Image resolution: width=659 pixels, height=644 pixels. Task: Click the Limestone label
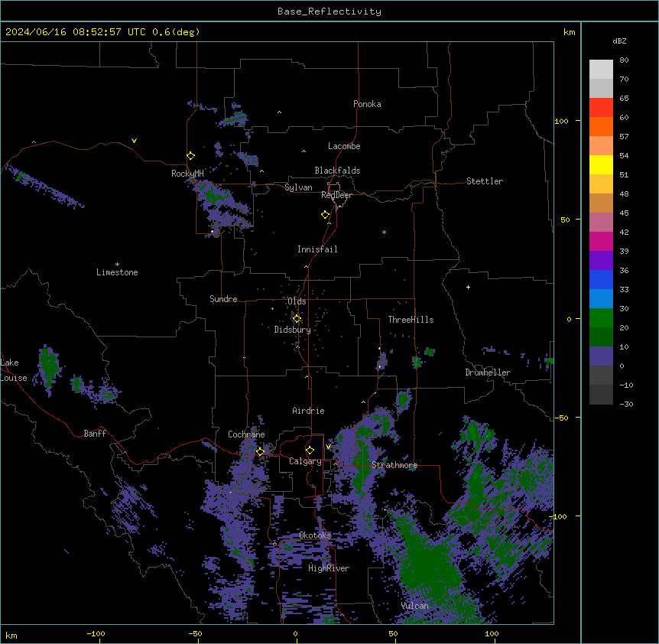pos(117,272)
